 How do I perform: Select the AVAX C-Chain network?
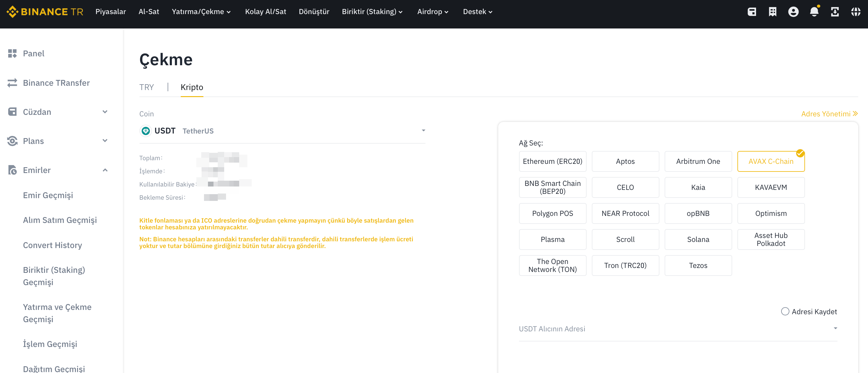[771, 161]
